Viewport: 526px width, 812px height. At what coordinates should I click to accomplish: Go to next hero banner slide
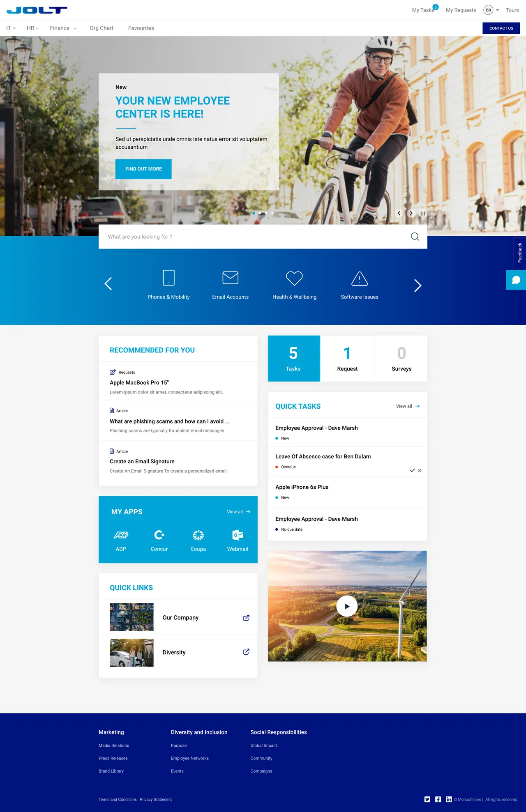[x=411, y=213]
